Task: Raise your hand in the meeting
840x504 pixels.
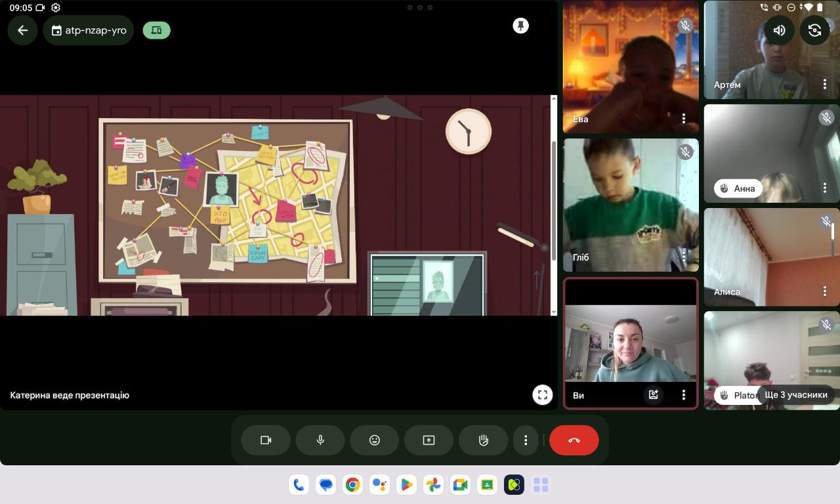Action: coord(483,440)
